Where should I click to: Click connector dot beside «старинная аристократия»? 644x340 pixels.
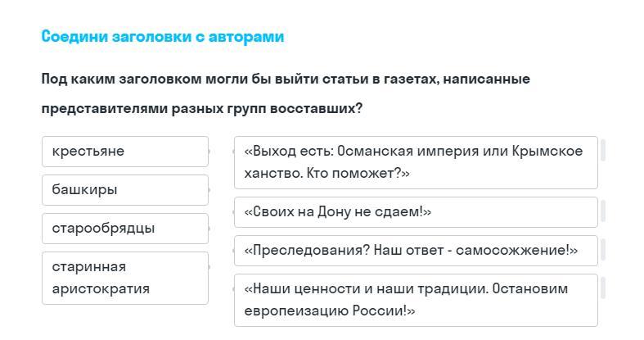[210, 267]
